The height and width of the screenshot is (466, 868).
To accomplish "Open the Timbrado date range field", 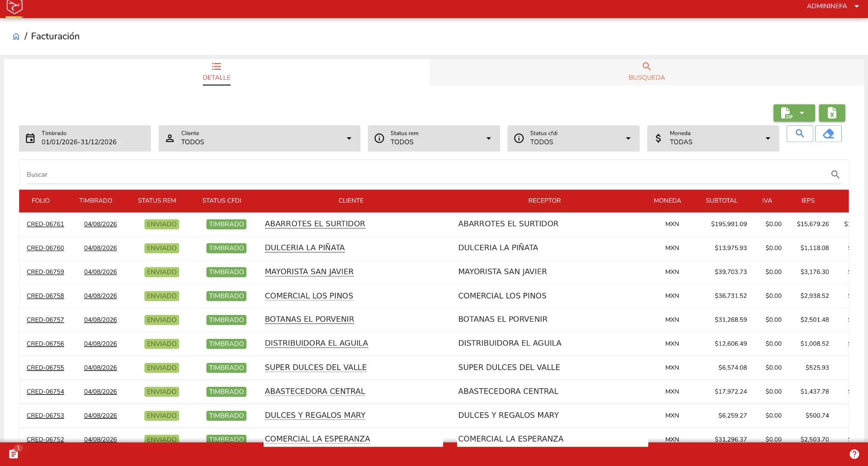I will (x=85, y=138).
